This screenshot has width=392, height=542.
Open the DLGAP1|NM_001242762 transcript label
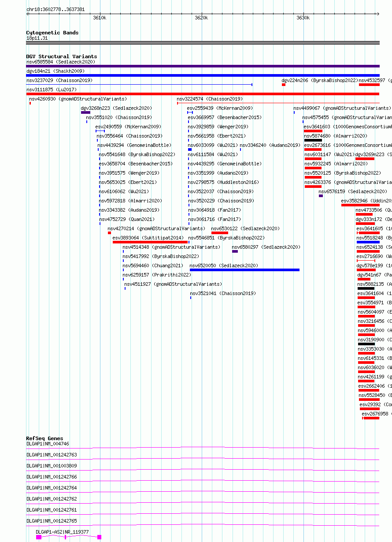click(52, 499)
